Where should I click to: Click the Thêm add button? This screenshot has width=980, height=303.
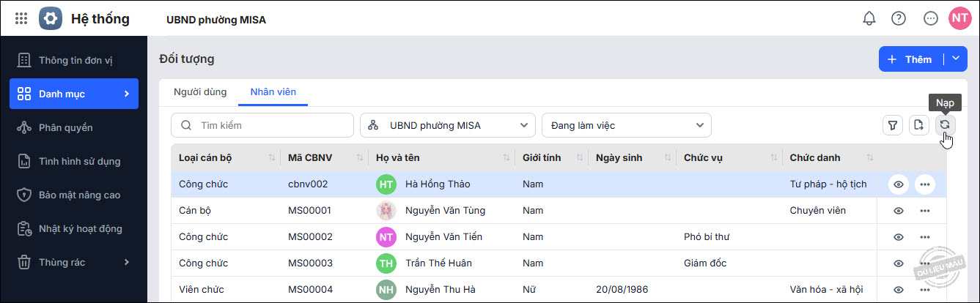click(910, 59)
